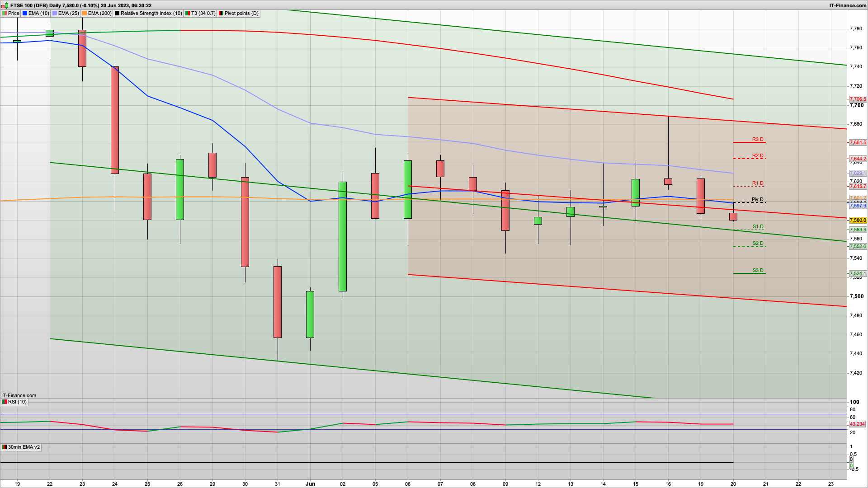Click the 7,597.9 blue EMA axis tag
Viewport: 868px width, 488px height.
[858, 206]
